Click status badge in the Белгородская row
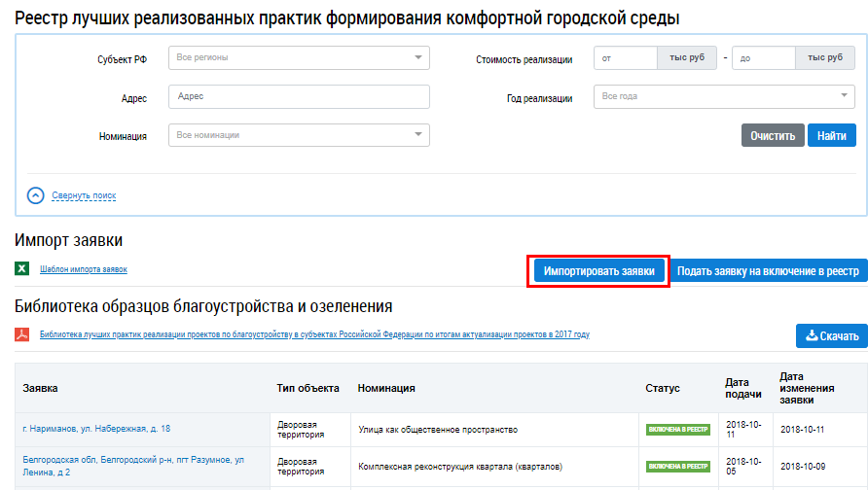 pos(678,467)
